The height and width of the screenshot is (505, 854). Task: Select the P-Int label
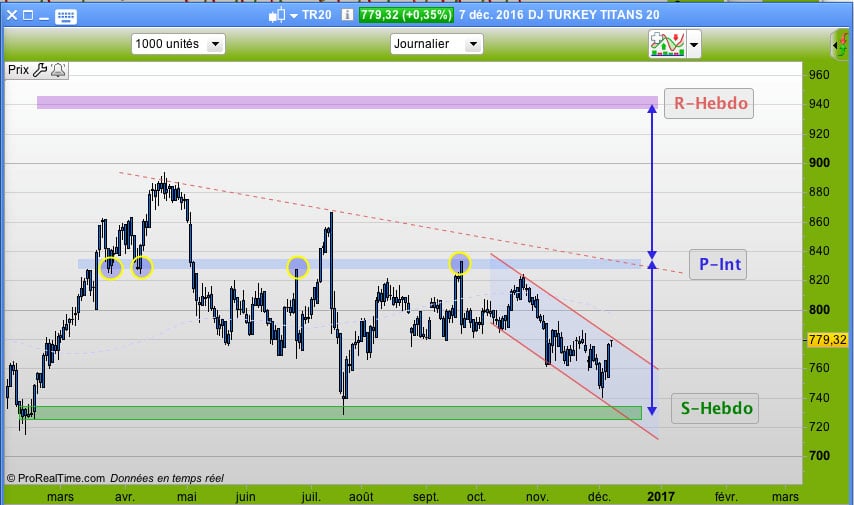coord(719,264)
